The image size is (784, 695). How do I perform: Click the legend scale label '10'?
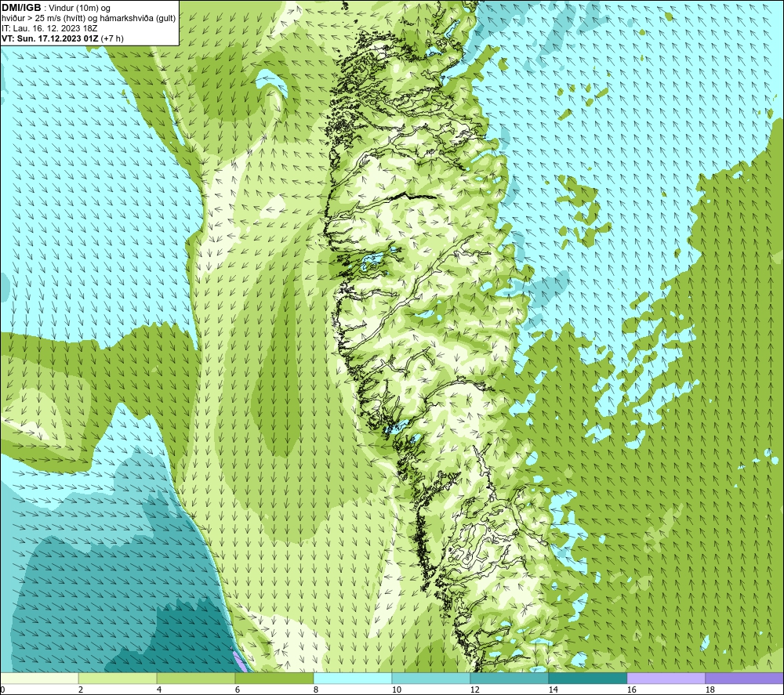point(396,690)
